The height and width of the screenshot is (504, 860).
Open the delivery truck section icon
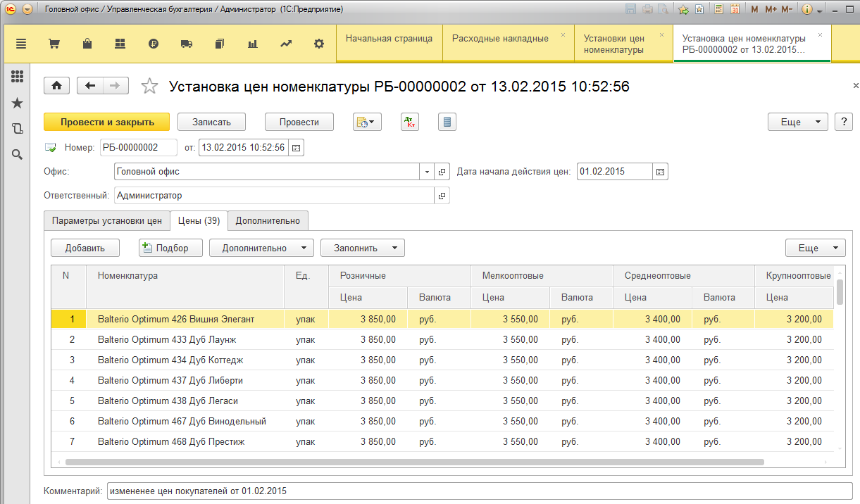187,44
